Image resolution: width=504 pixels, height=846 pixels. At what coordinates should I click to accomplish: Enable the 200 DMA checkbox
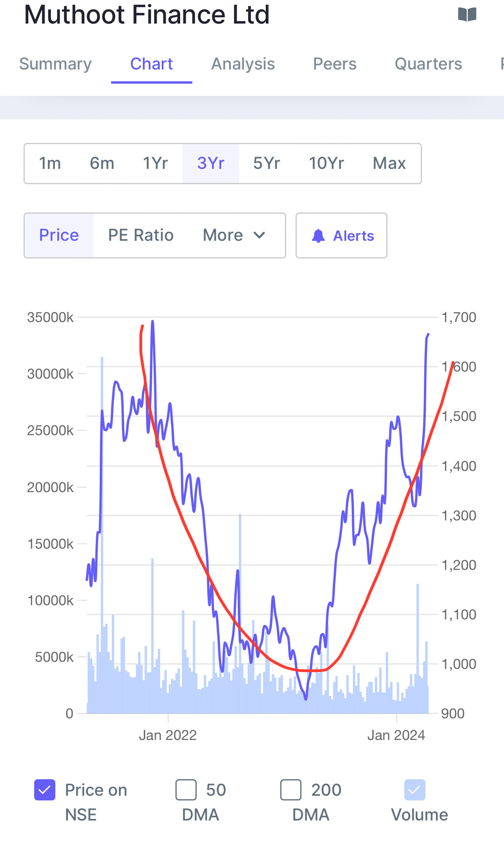291,790
